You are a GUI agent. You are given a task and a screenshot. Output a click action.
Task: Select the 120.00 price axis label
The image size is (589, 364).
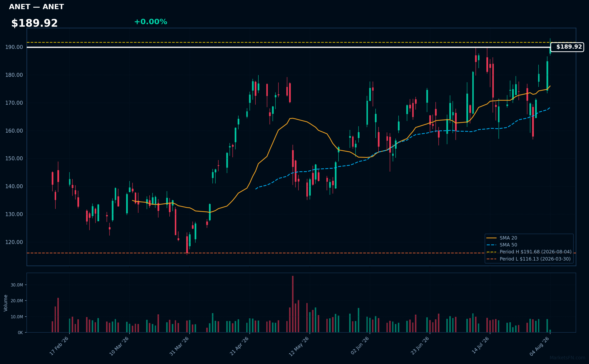(14, 242)
